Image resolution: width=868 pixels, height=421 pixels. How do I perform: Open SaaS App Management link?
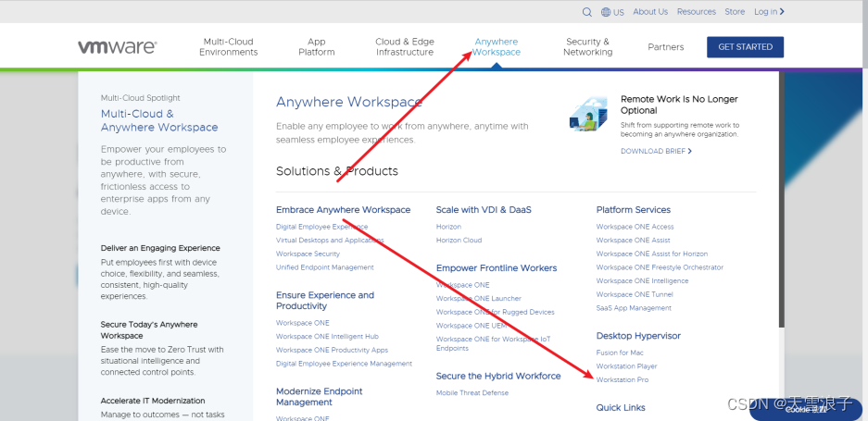click(634, 308)
